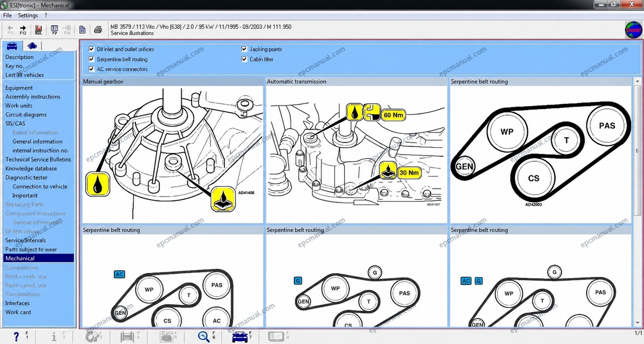Screen dimensions: 644x344
Task: Click the F1 help question mark icon
Action: pyautogui.click(x=16, y=337)
